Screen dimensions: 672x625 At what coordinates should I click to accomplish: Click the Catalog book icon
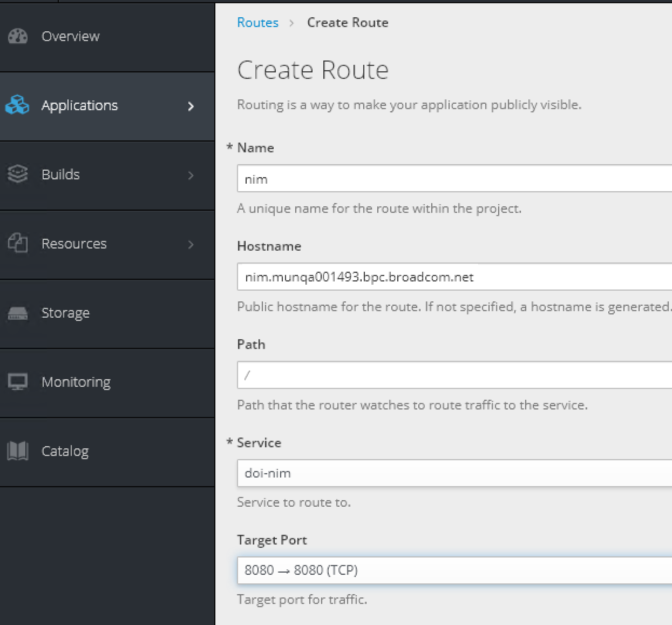coord(18,451)
